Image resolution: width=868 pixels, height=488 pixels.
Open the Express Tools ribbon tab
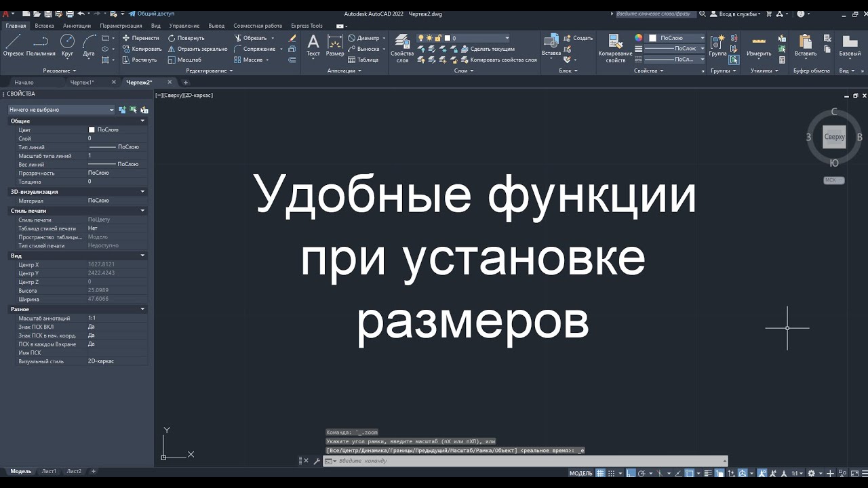(x=307, y=26)
